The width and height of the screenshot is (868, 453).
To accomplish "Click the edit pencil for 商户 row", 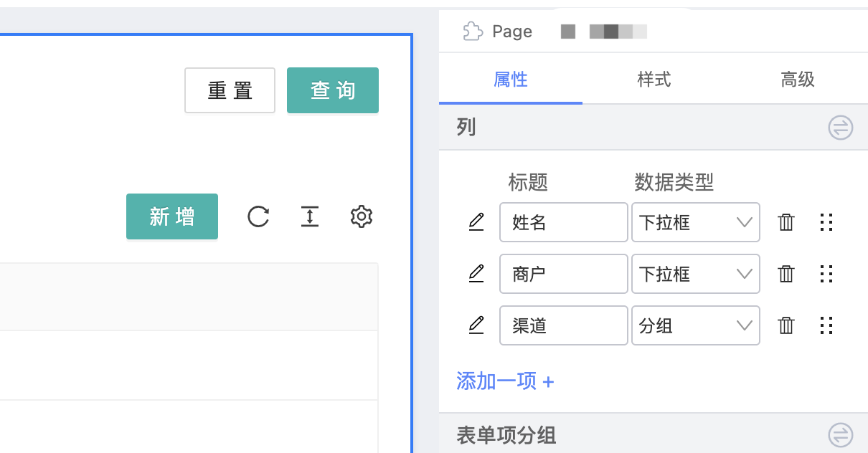I will 476,274.
